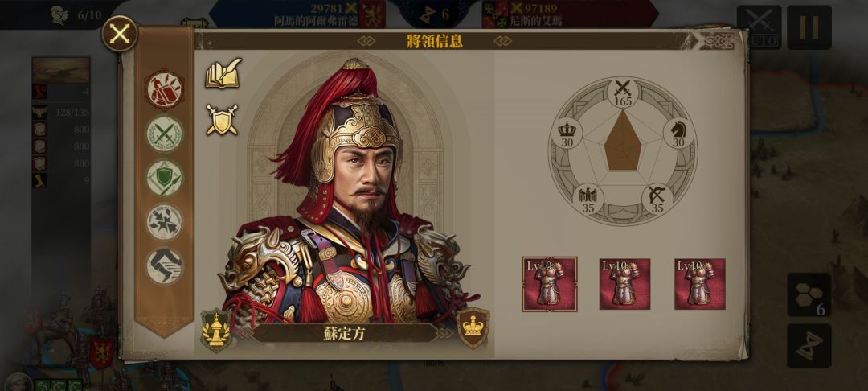Pause the game
The height and width of the screenshot is (391, 868).
tap(809, 27)
